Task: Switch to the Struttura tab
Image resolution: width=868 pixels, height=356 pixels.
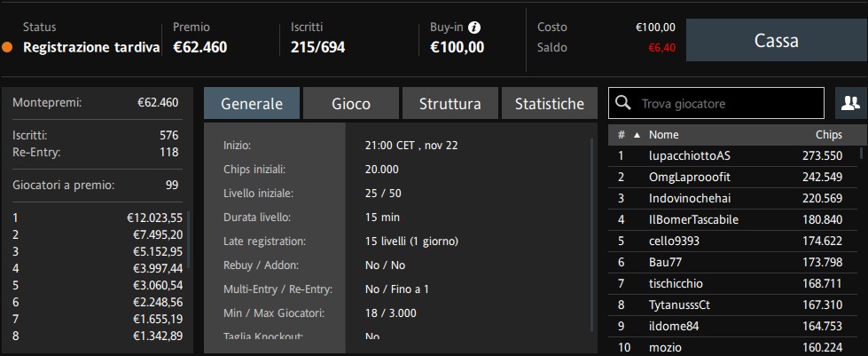Action: click(450, 104)
